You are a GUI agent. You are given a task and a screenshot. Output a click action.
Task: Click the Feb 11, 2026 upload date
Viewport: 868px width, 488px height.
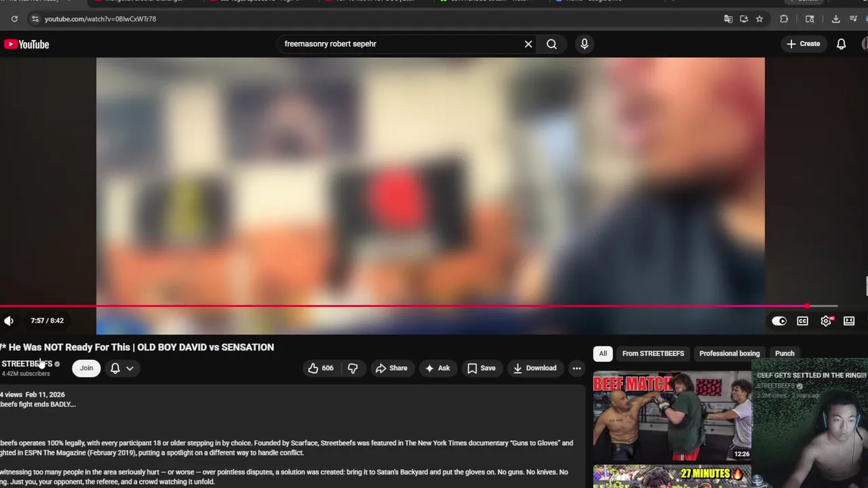pyautogui.click(x=45, y=394)
